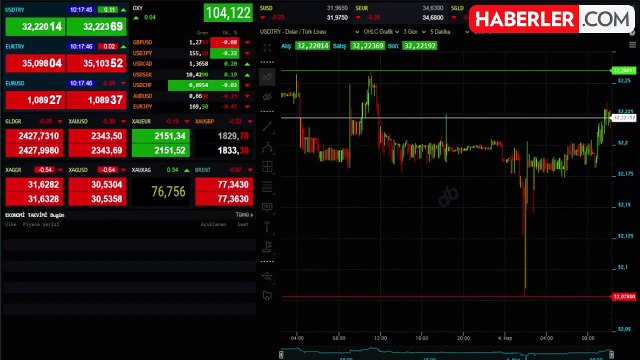Click the zoom magnifier icon in chart sidebar
This screenshot has width=640, height=360.
[x=267, y=276]
